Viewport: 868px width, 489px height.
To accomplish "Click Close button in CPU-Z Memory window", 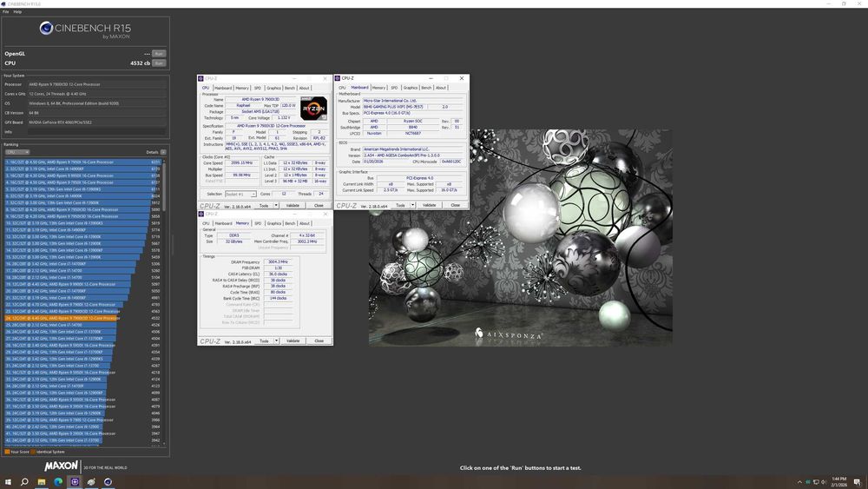I will pos(319,341).
